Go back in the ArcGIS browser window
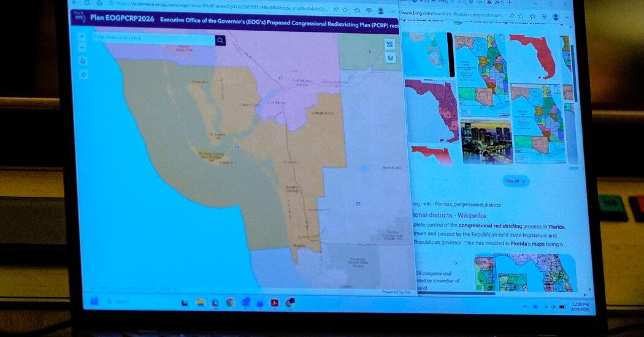 (75, 2)
